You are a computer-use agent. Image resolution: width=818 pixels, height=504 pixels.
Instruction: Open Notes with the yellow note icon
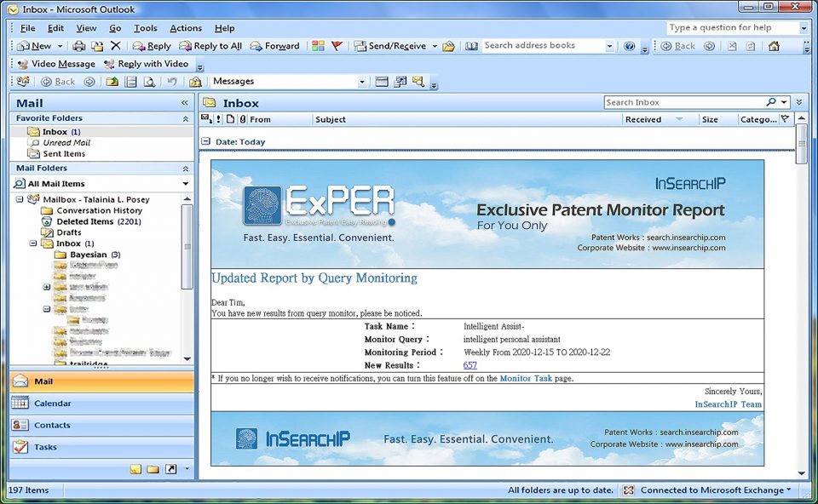(135, 469)
